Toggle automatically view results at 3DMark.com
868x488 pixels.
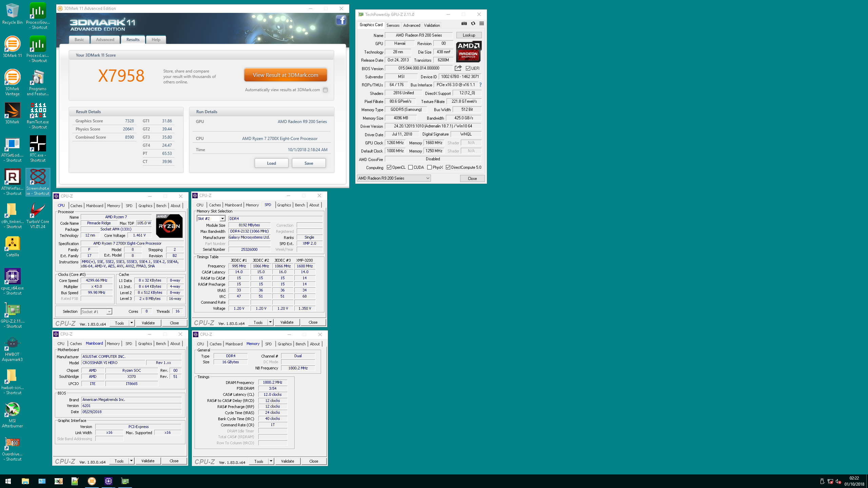pos(325,90)
